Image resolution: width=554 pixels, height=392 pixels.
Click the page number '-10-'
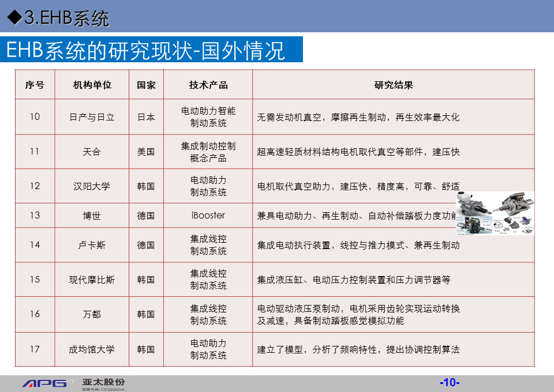pyautogui.click(x=450, y=382)
